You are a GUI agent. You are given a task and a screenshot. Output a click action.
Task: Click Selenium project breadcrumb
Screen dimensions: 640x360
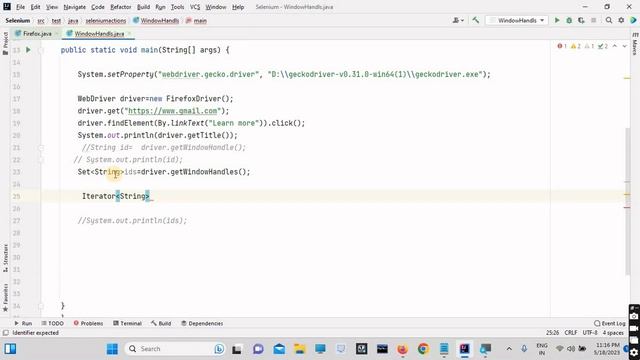18,20
